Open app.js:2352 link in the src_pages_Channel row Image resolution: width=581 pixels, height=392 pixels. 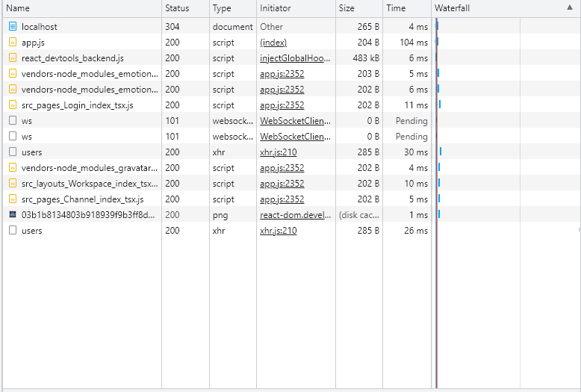[282, 199]
